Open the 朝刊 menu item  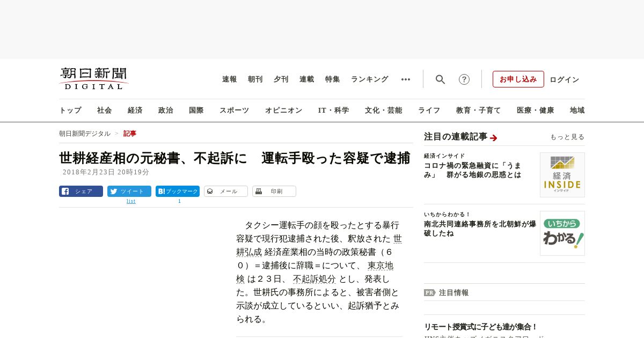(x=255, y=79)
